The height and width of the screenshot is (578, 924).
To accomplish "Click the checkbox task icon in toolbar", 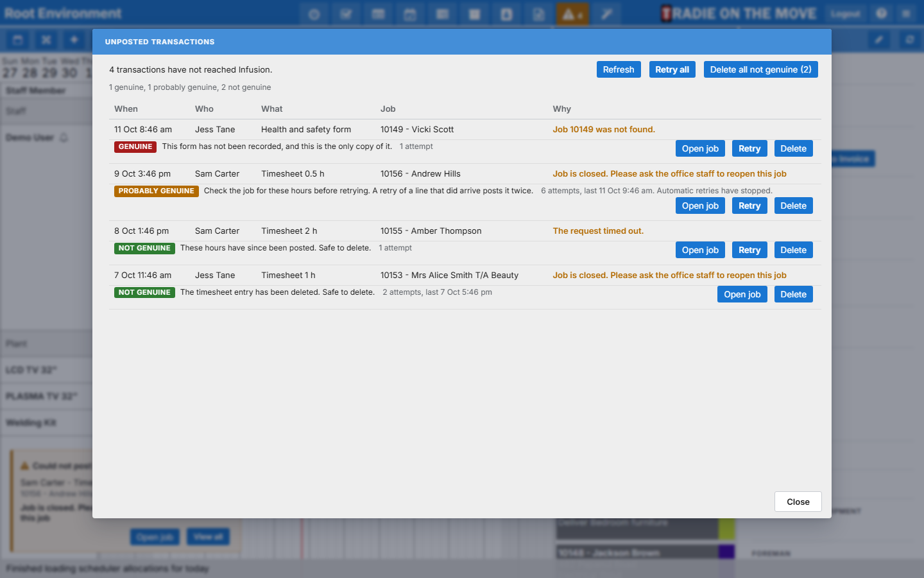I will pyautogui.click(x=346, y=14).
